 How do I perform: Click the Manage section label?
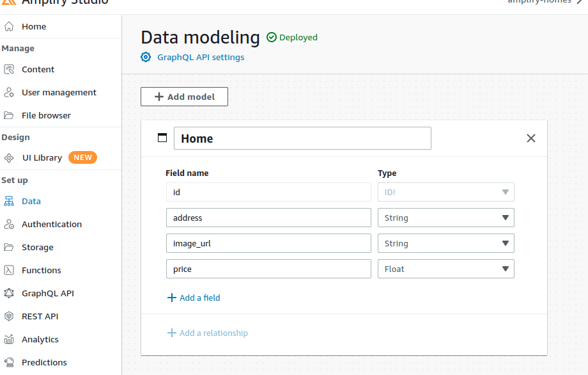(18, 49)
